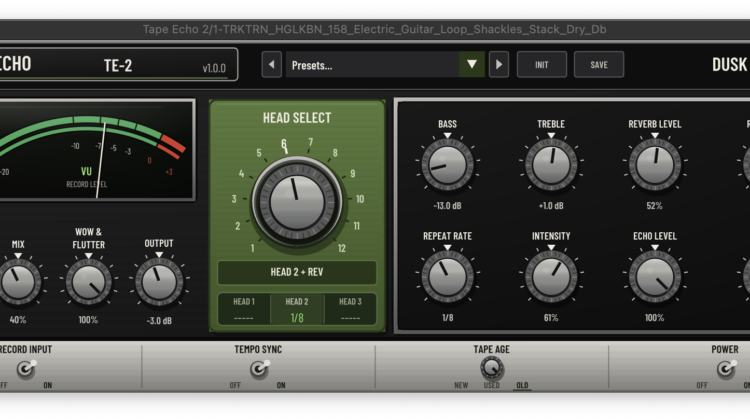The image size is (750, 420).
Task: Click the Reverb Level knob
Action: tap(654, 165)
